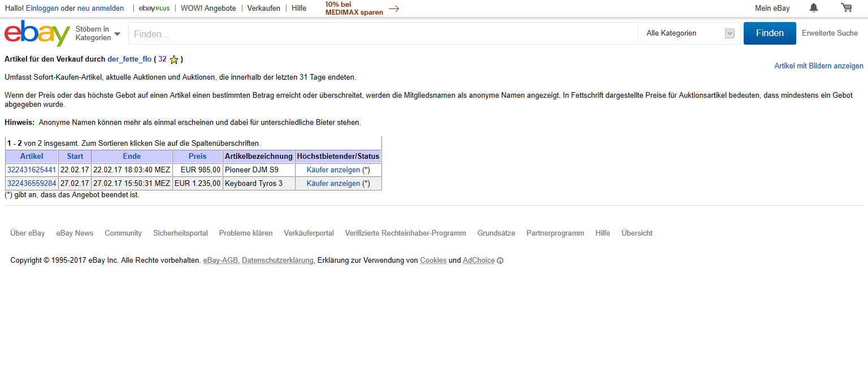This screenshot has width=868, height=369.
Task: Show buyer for Keyboard Tyros 3
Action: (333, 183)
